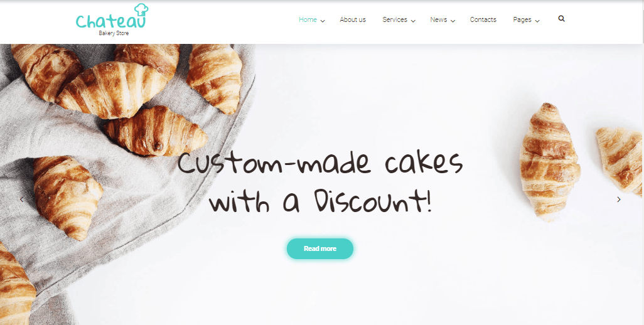The image size is (644, 325).
Task: Click the Chateau logo text
Action: (110, 21)
